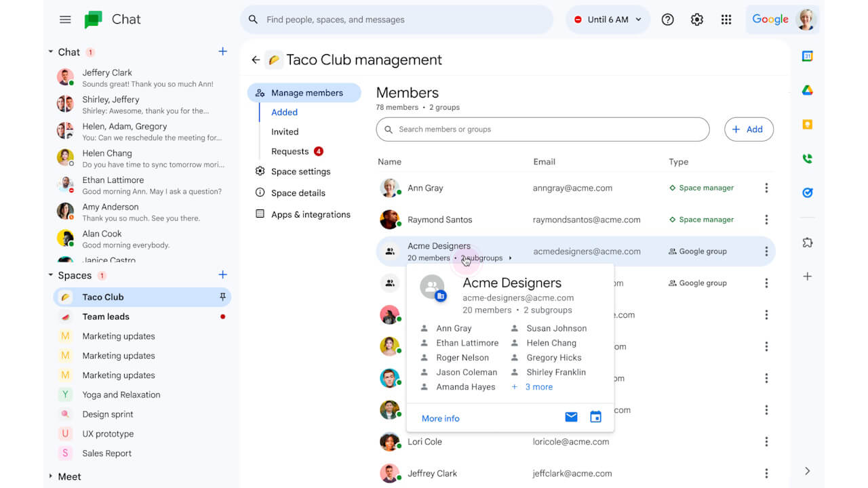
Task: Open Google Keep from the side panel
Action: [x=807, y=123]
